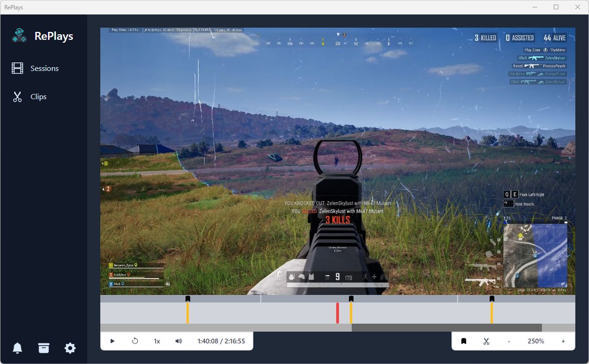Create a clip with scissors icon
This screenshot has height=364, width=589.
tap(486, 341)
